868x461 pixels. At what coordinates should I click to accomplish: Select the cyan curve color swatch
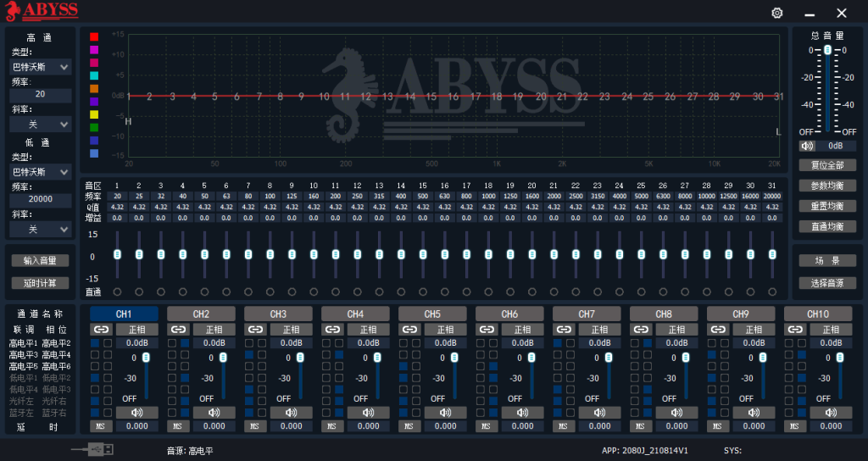click(x=94, y=75)
